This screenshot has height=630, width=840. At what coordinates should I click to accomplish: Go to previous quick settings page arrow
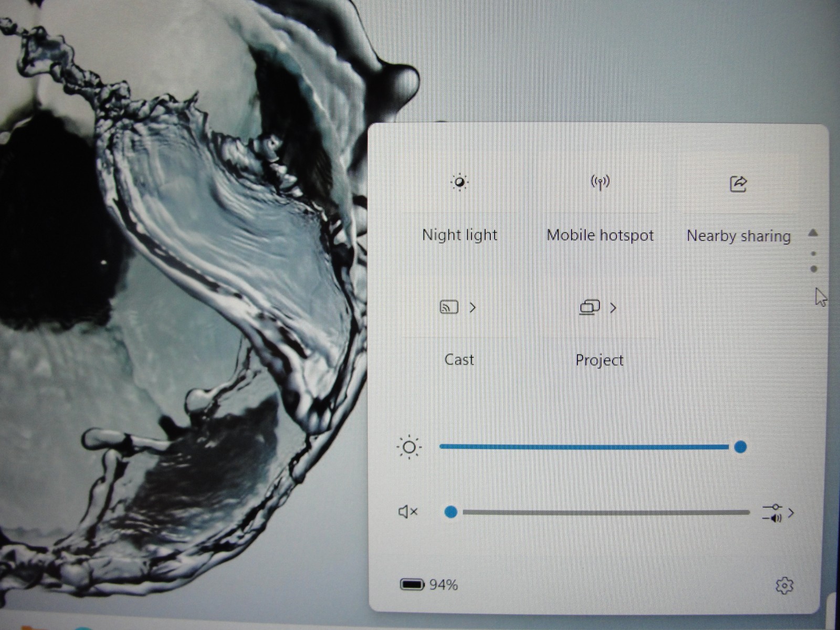813,233
